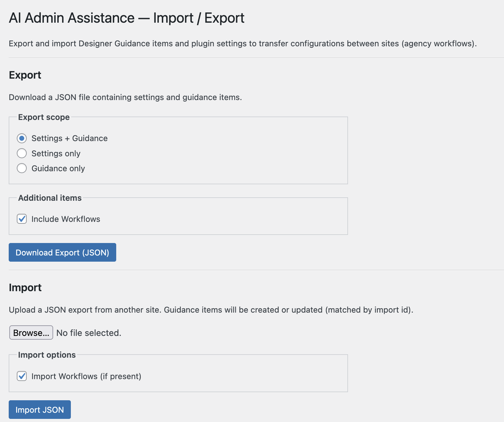Disable "Import Workflows (if present)" option
504x422 pixels.
(x=22, y=376)
